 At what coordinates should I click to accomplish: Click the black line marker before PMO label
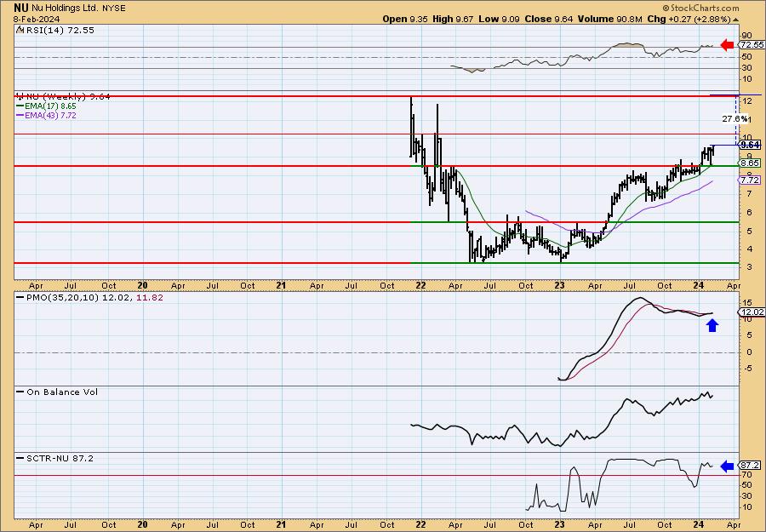[20, 297]
